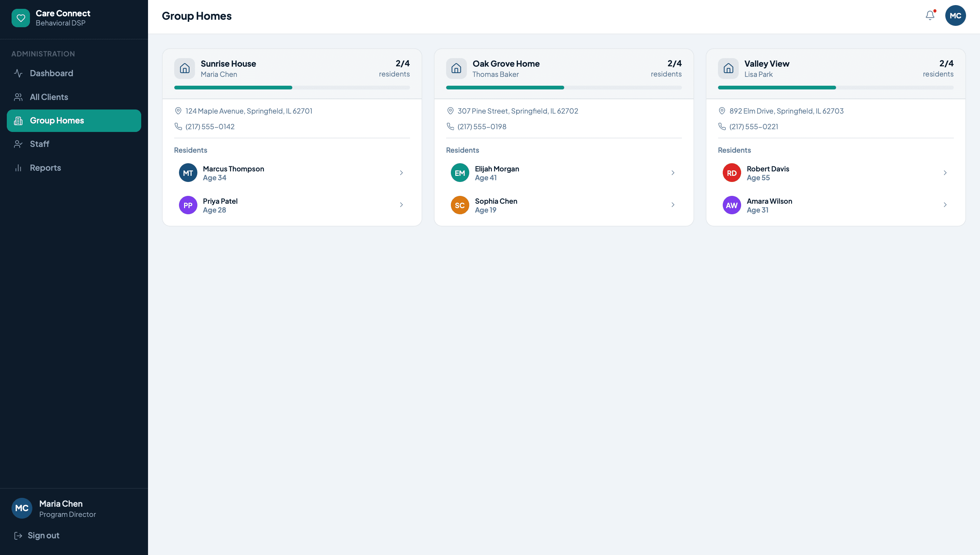
Task: Open the notifications bell
Action: coord(930,15)
